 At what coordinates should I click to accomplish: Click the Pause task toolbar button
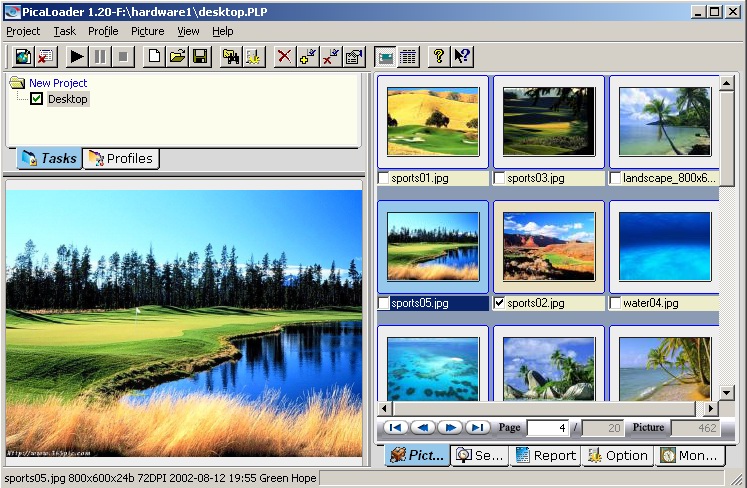[x=100, y=56]
